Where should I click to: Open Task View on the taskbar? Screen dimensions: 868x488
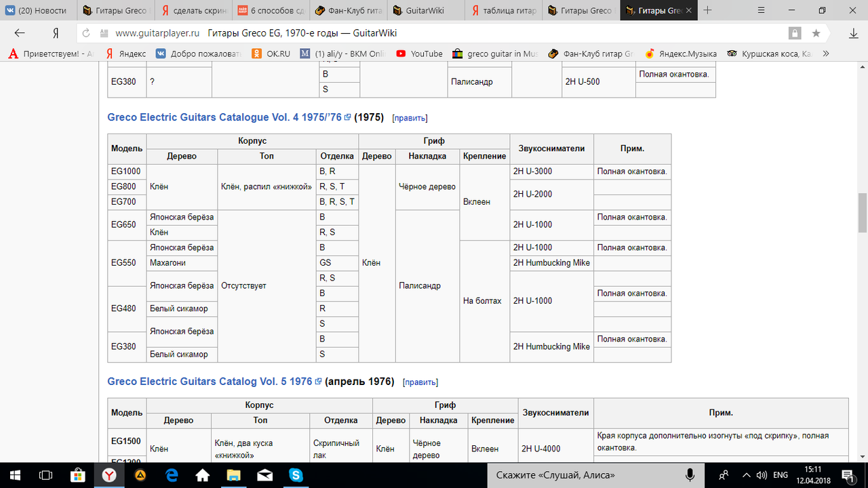47,474
